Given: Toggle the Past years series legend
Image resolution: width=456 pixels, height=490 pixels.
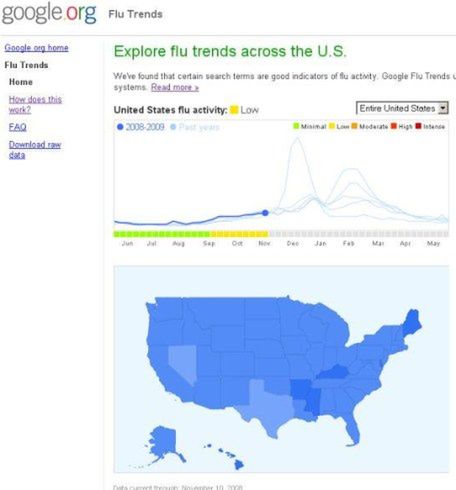Looking at the screenshot, I should click(x=195, y=127).
